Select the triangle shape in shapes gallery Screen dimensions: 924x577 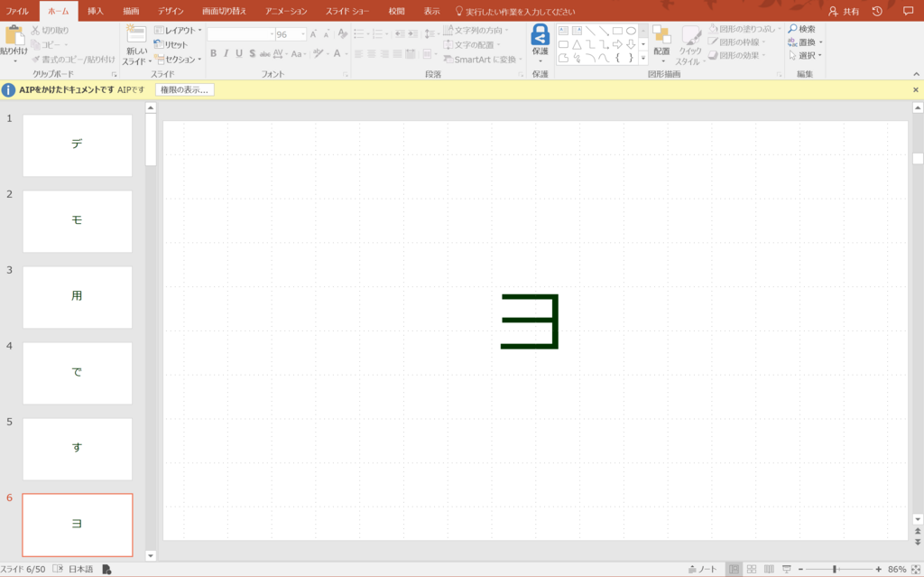pyautogui.click(x=577, y=44)
